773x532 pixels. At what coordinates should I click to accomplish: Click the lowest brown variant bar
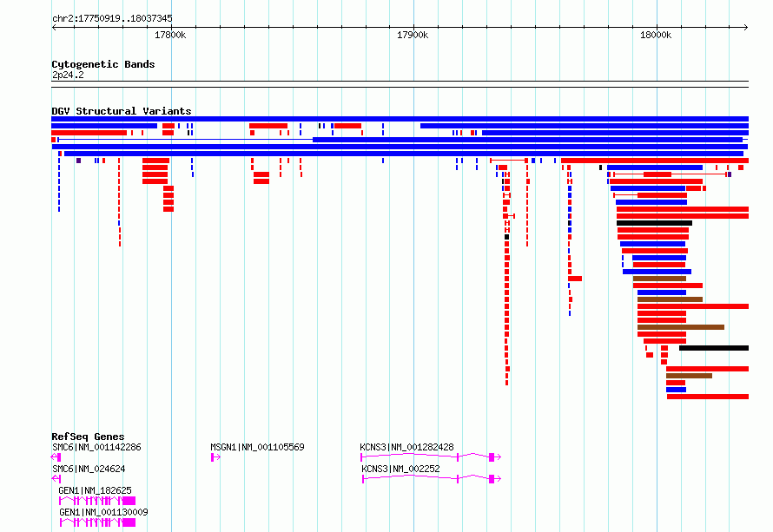[689, 376]
